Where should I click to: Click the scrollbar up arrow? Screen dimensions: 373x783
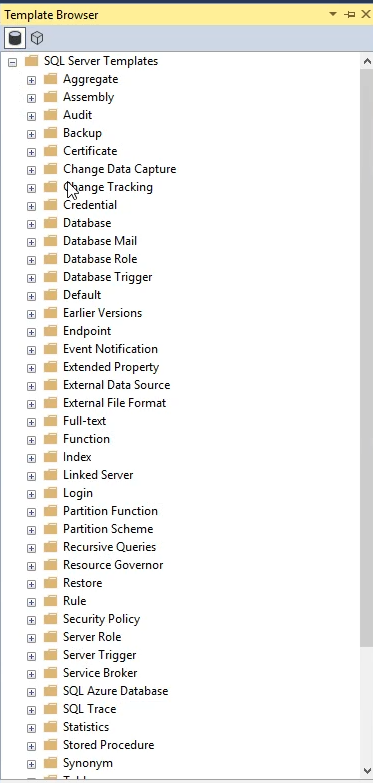pyautogui.click(x=366, y=61)
